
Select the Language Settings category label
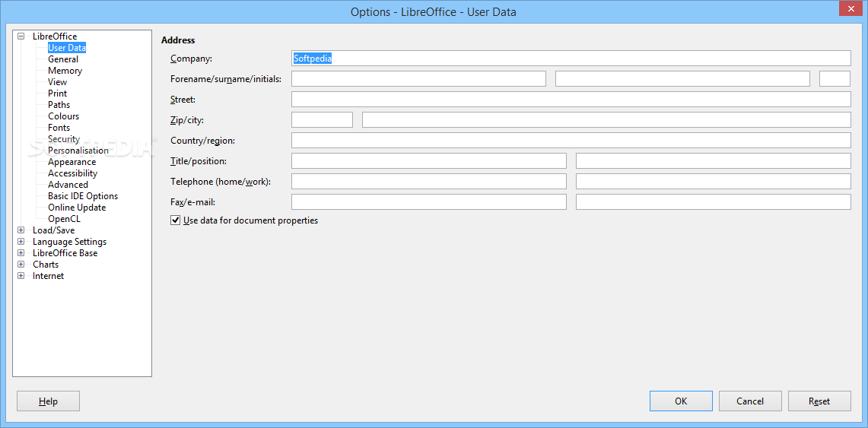pos(70,242)
